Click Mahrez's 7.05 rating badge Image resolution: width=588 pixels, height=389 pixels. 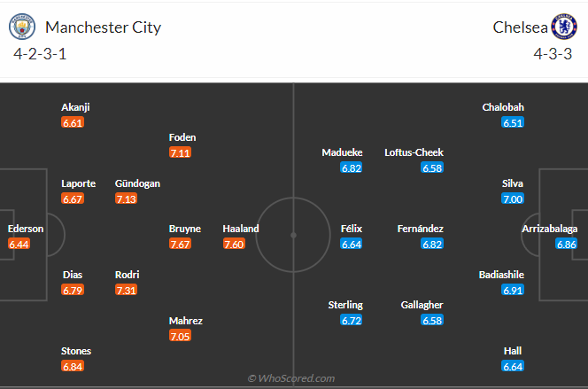tap(181, 336)
